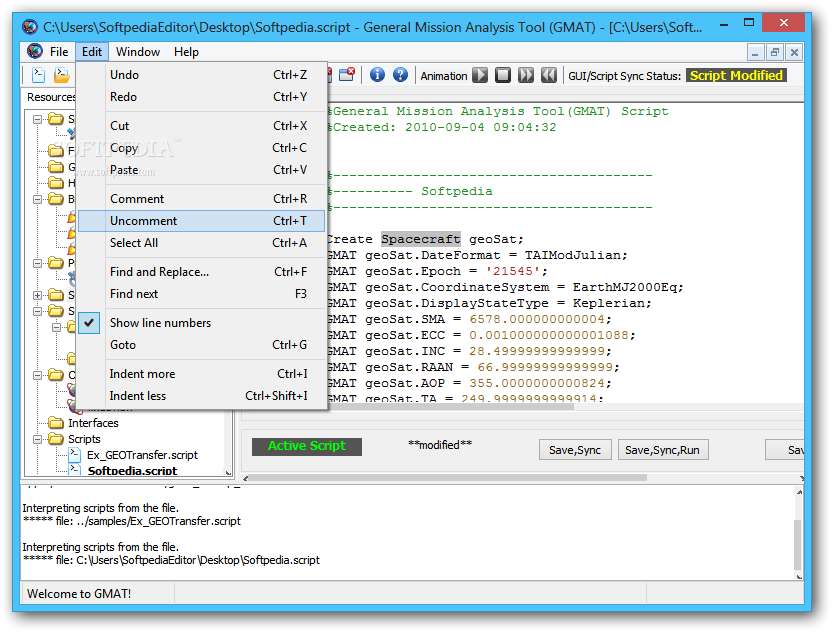The image size is (832, 632).
Task: Choose Select All from Edit menu
Action: (x=202, y=243)
